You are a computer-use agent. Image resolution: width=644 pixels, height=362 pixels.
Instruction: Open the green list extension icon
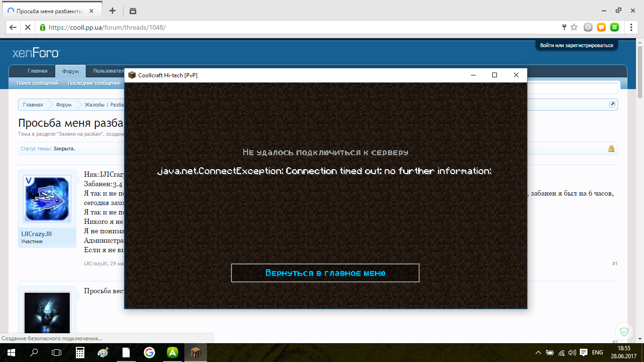(614, 27)
